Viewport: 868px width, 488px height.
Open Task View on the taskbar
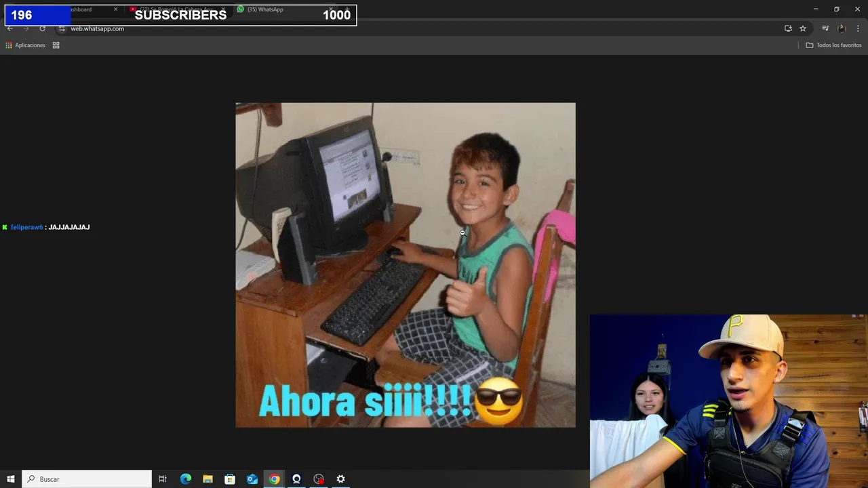[x=163, y=479]
